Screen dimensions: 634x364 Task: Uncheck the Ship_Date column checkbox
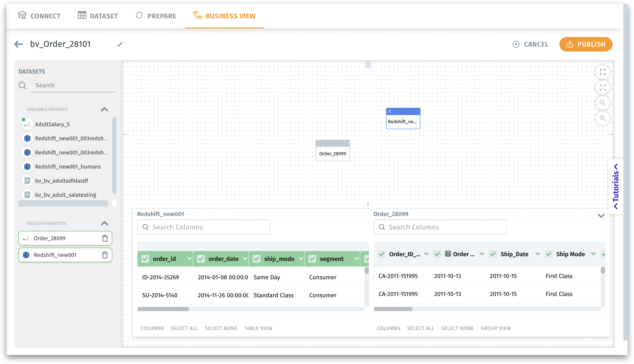point(493,254)
